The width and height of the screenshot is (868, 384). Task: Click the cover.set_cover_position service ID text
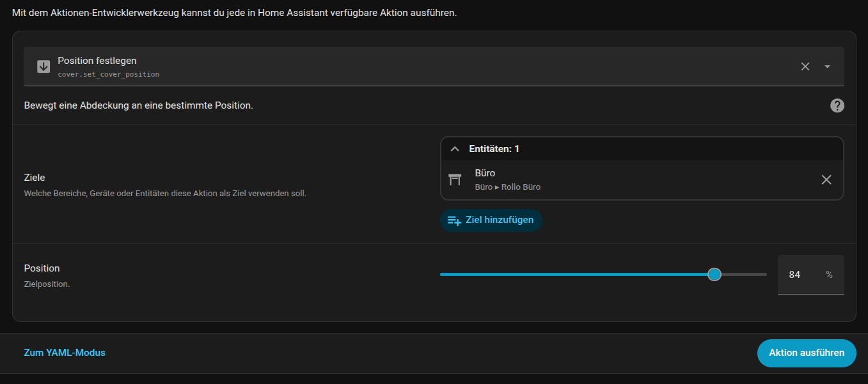pos(108,74)
